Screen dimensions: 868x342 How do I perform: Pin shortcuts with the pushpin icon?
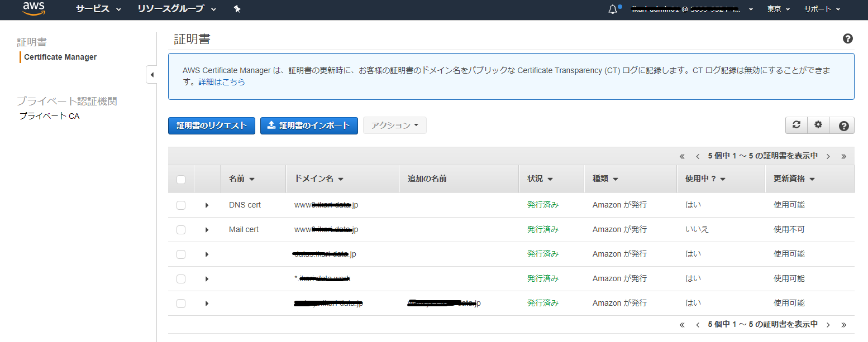[x=237, y=9]
